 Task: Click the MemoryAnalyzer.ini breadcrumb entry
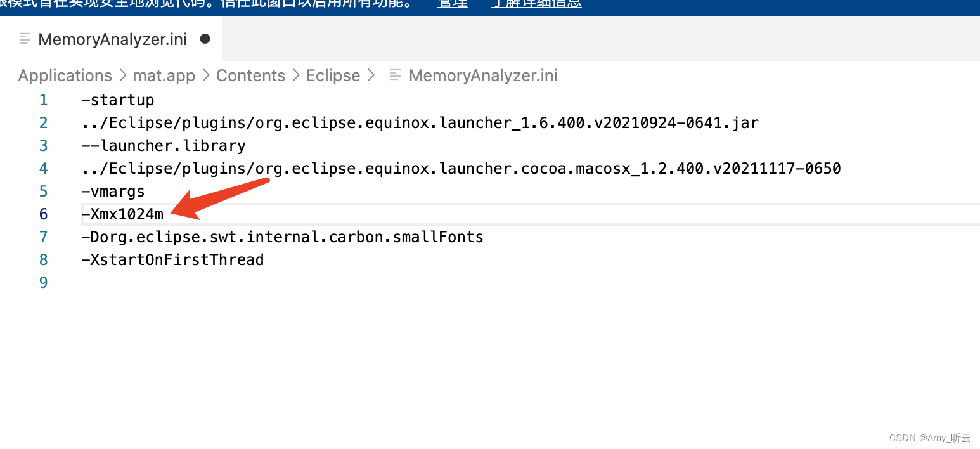coord(483,75)
